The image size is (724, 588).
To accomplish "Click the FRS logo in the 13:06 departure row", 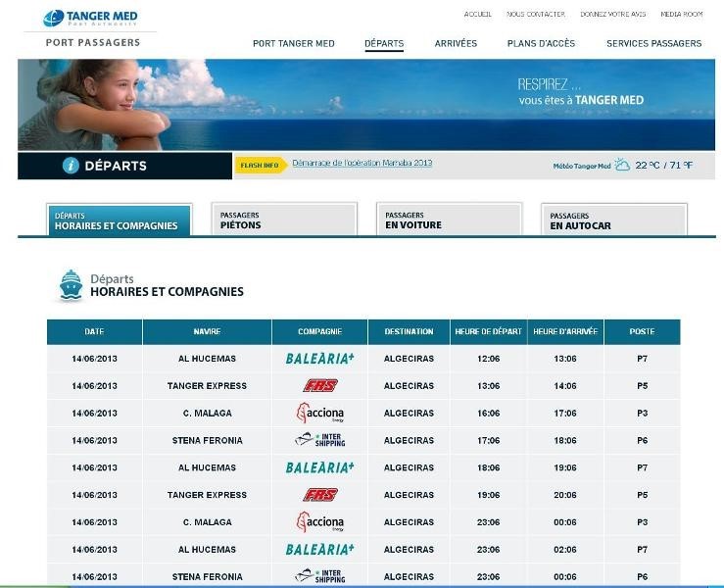I will [x=319, y=386].
